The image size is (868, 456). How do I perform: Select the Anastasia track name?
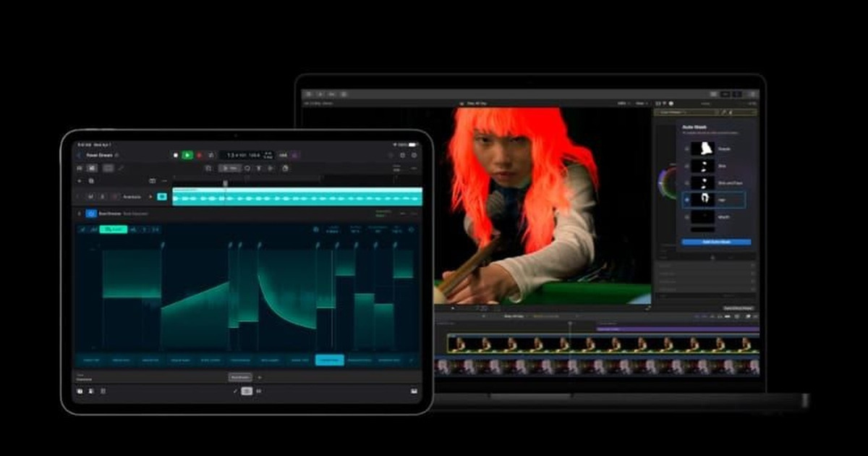click(x=132, y=196)
